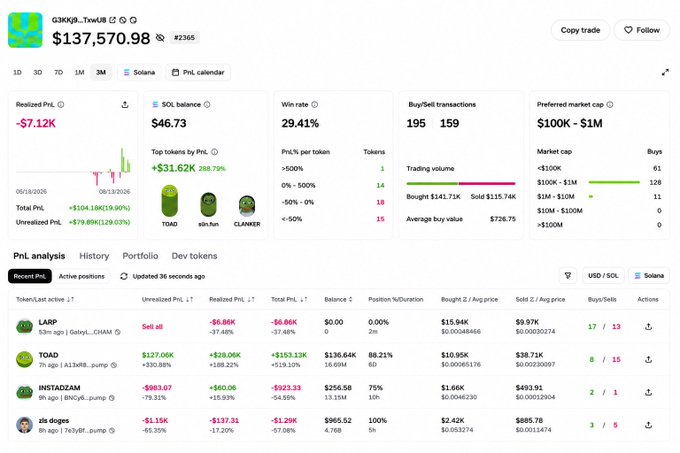Select the 3M time range
The image size is (680, 453).
[101, 72]
